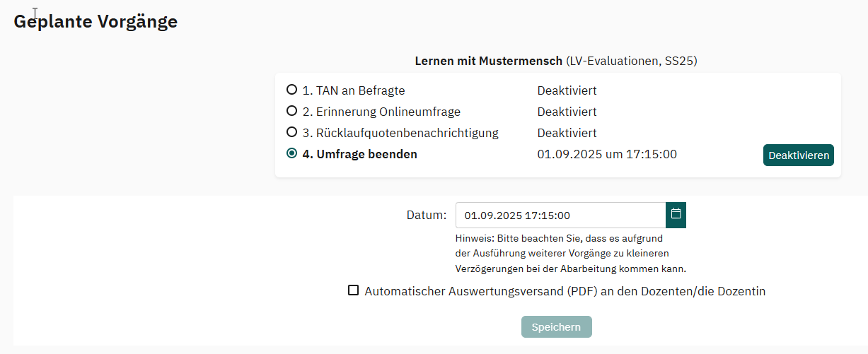Screen dimensions: 868x354
Task: Click the "Datum:" field label
Action: tap(427, 215)
